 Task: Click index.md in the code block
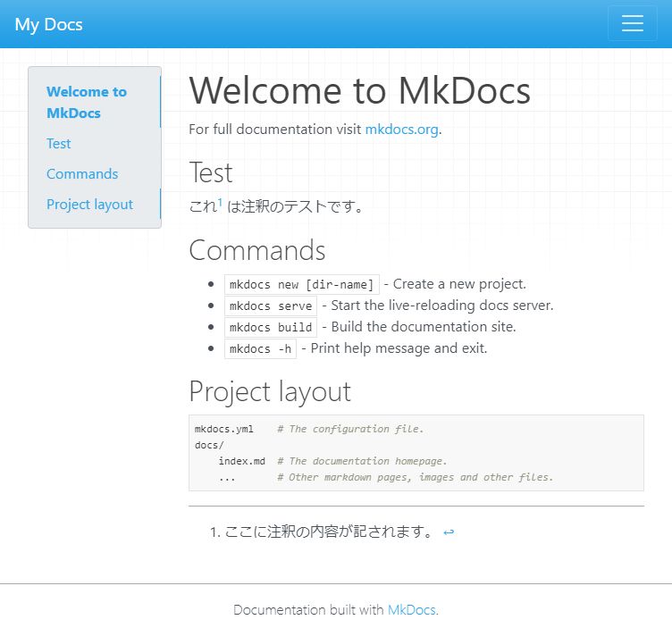pyautogui.click(x=241, y=461)
